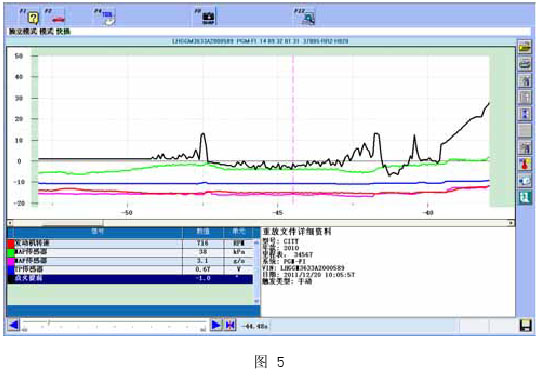
Task: Select the magenta MAF sensor g/s row
Action: tap(130, 261)
